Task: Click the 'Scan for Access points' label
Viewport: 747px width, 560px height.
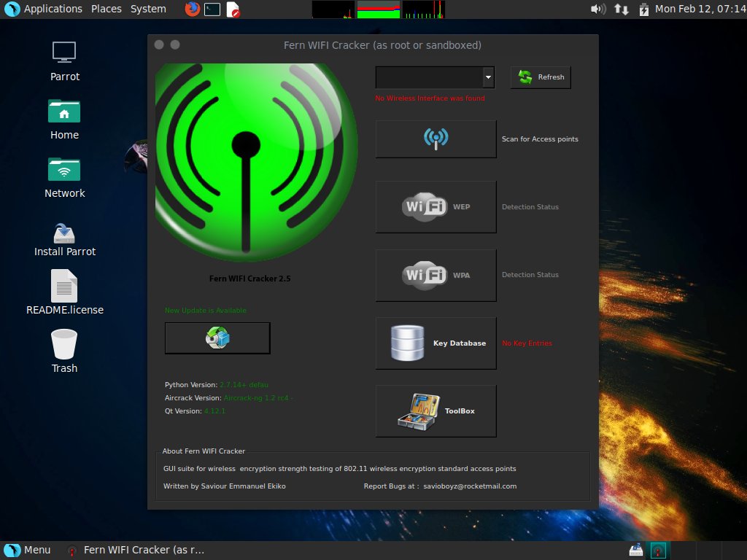Action: [x=540, y=139]
